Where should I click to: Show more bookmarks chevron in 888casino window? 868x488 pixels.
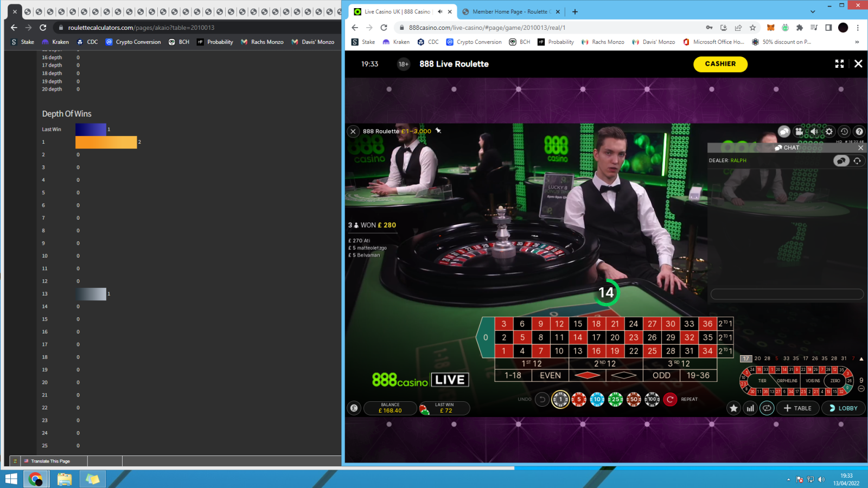(857, 42)
